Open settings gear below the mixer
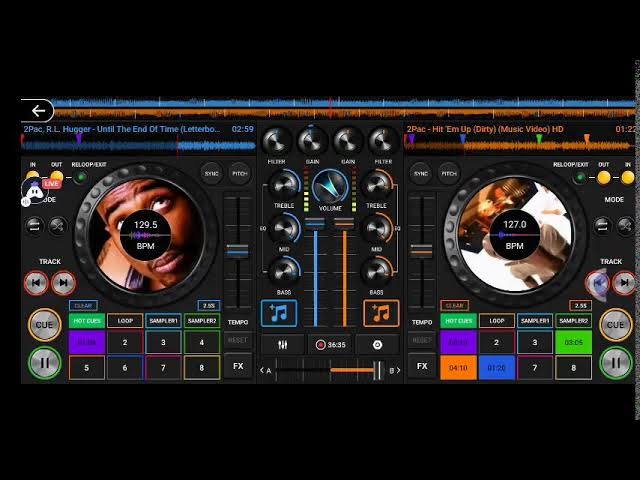 377,345
